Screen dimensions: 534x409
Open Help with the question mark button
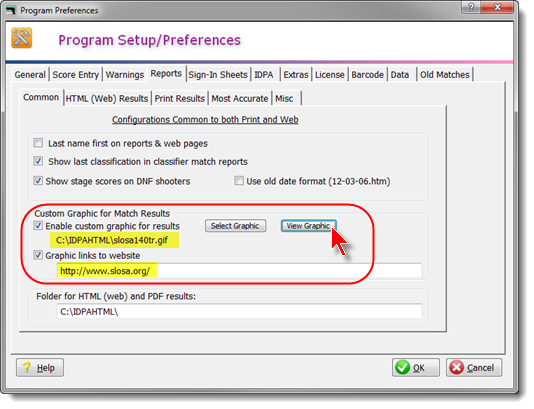point(40,367)
